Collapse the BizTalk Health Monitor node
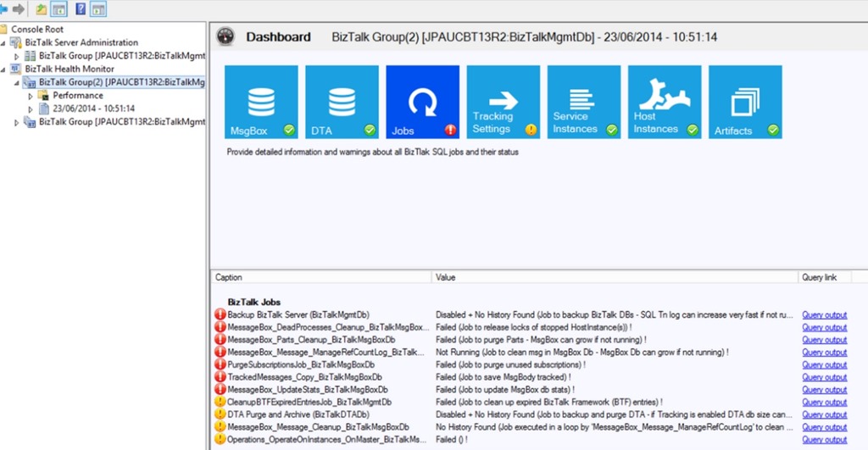The image size is (868, 450). [3, 69]
